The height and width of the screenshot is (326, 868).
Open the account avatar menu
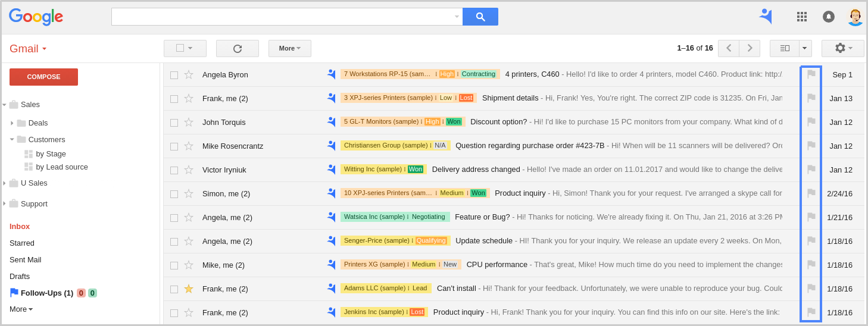click(x=855, y=17)
